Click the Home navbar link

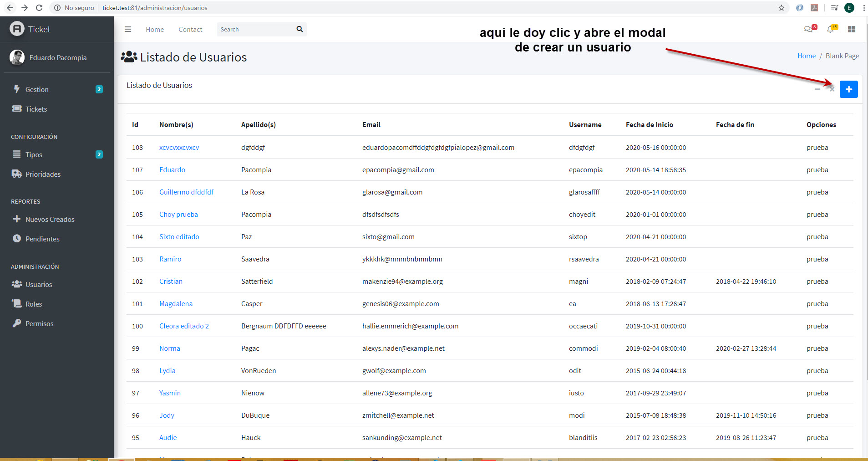coord(155,29)
